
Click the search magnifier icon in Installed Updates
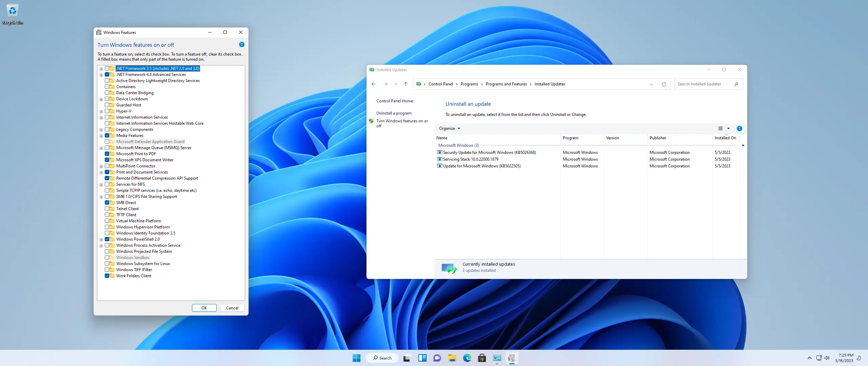pyautogui.click(x=736, y=84)
